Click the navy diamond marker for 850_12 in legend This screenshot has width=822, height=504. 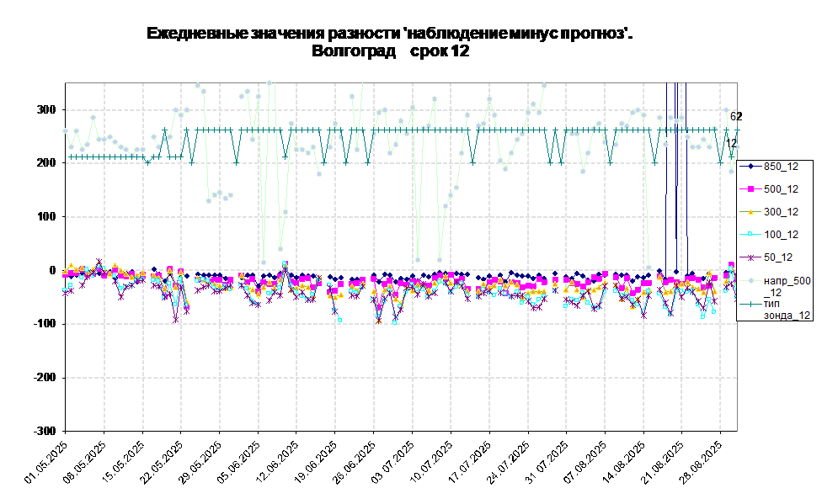(750, 167)
